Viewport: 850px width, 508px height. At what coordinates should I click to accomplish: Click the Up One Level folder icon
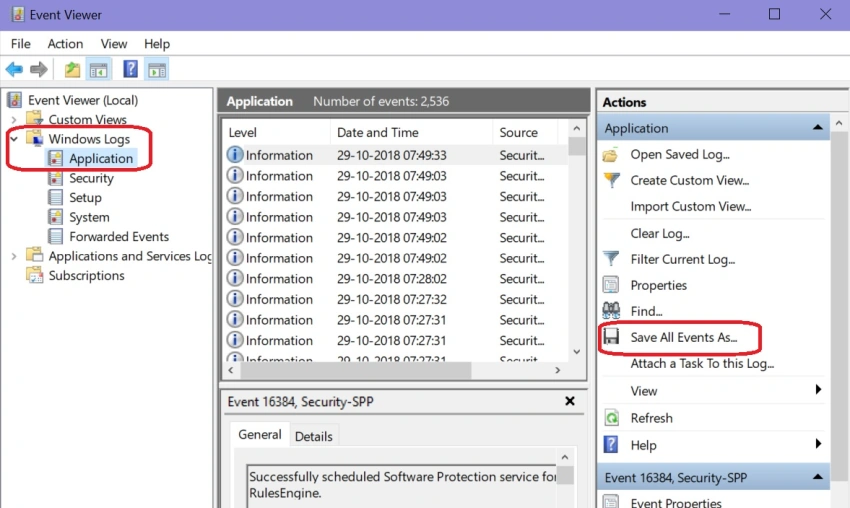[x=72, y=69]
